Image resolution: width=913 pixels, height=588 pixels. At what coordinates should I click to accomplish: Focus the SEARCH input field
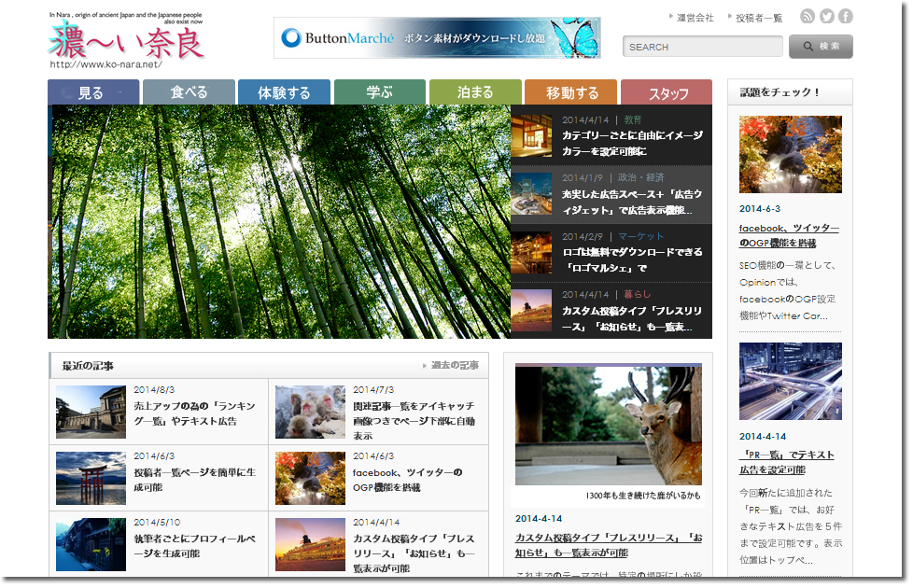tap(703, 47)
